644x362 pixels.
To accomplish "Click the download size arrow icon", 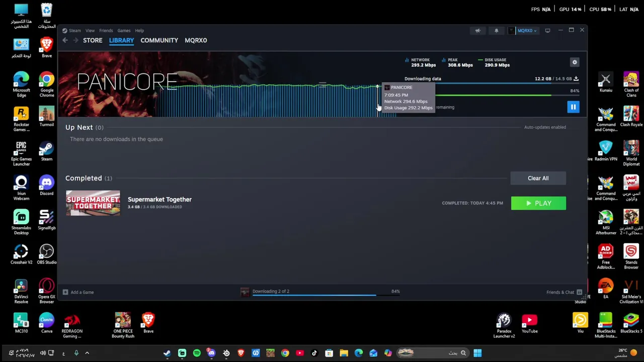I will pyautogui.click(x=576, y=78).
